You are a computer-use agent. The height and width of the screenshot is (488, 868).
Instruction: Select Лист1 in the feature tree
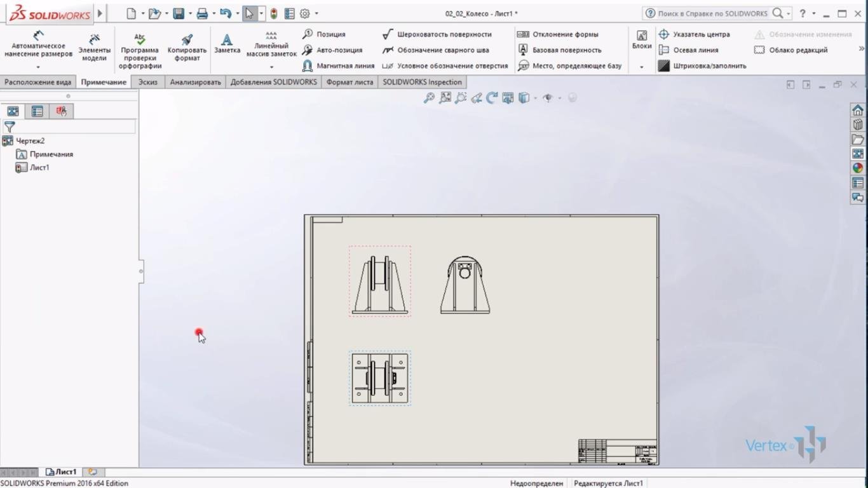[39, 168]
